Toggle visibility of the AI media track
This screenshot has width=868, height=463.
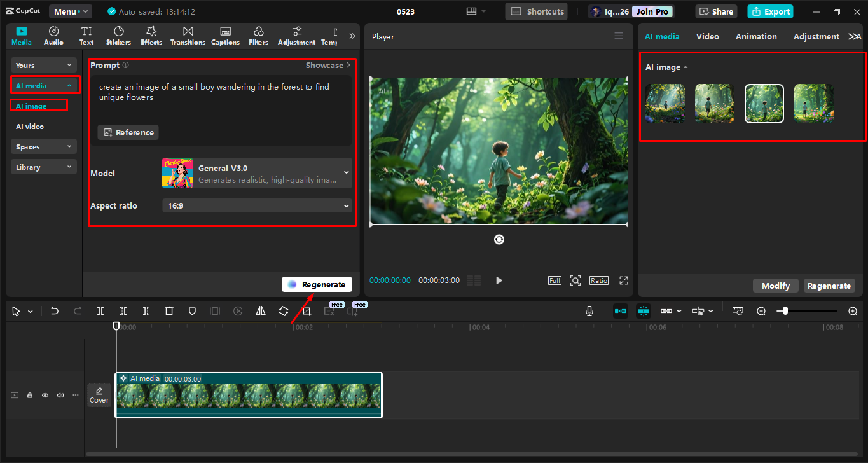point(45,395)
